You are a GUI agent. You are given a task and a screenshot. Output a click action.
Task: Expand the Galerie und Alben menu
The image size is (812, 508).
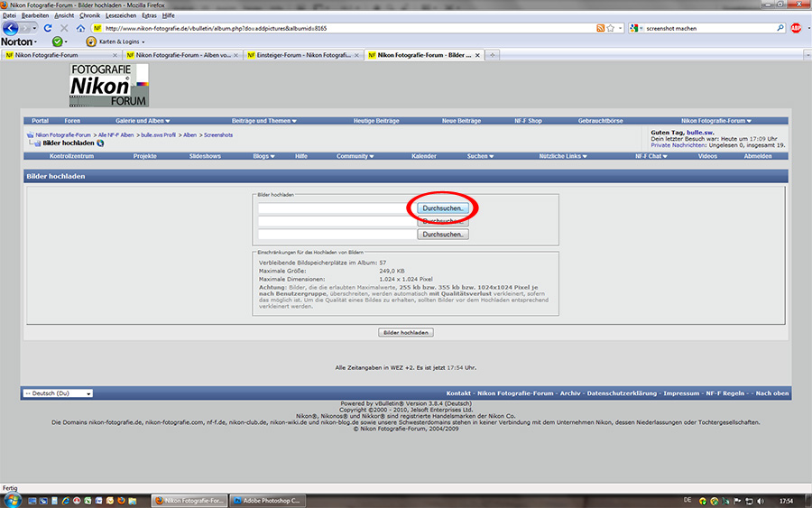[x=143, y=121]
